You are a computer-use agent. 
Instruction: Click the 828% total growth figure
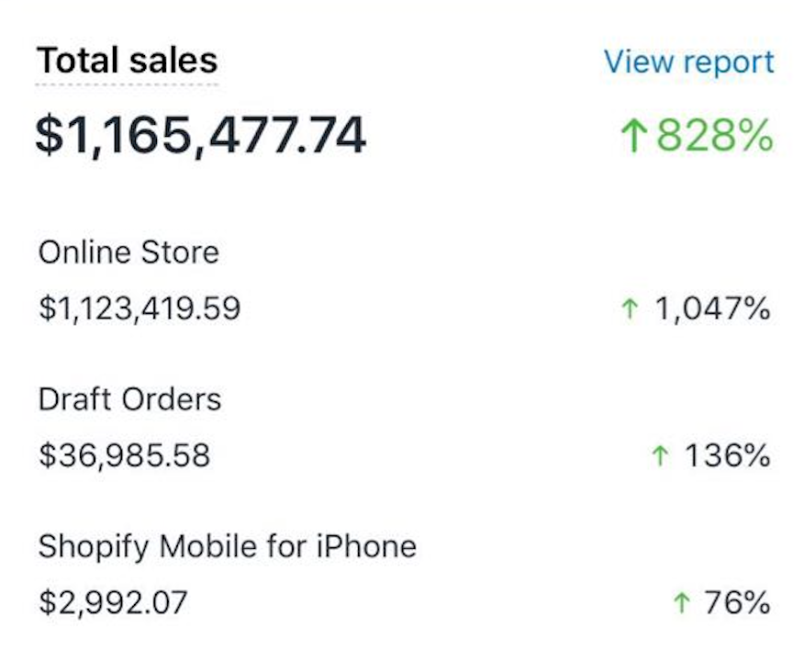coord(714,137)
